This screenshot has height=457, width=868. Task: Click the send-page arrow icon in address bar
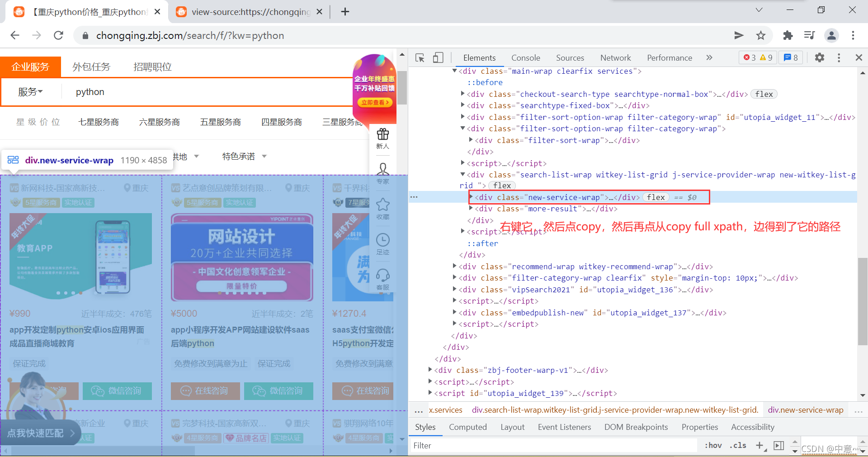point(739,35)
